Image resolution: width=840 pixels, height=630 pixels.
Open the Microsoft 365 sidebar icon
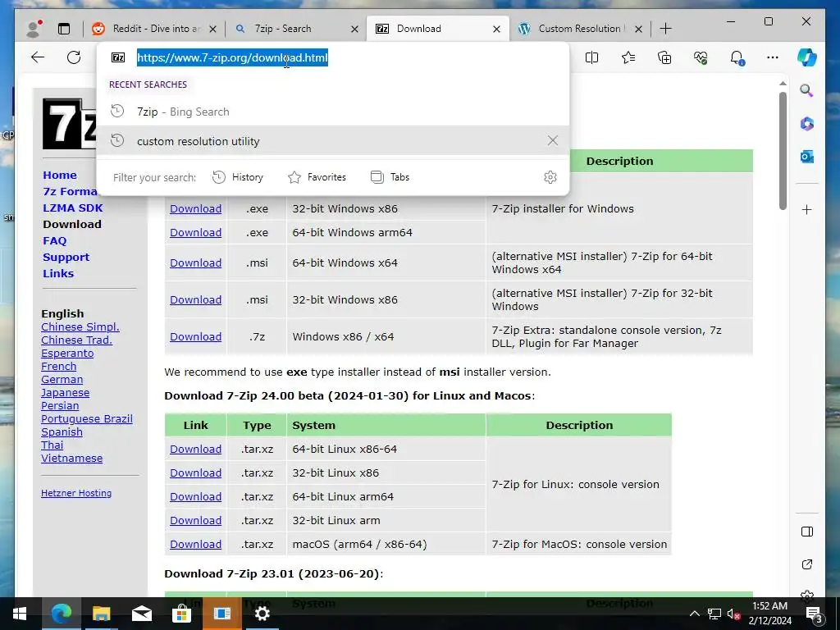(x=807, y=124)
